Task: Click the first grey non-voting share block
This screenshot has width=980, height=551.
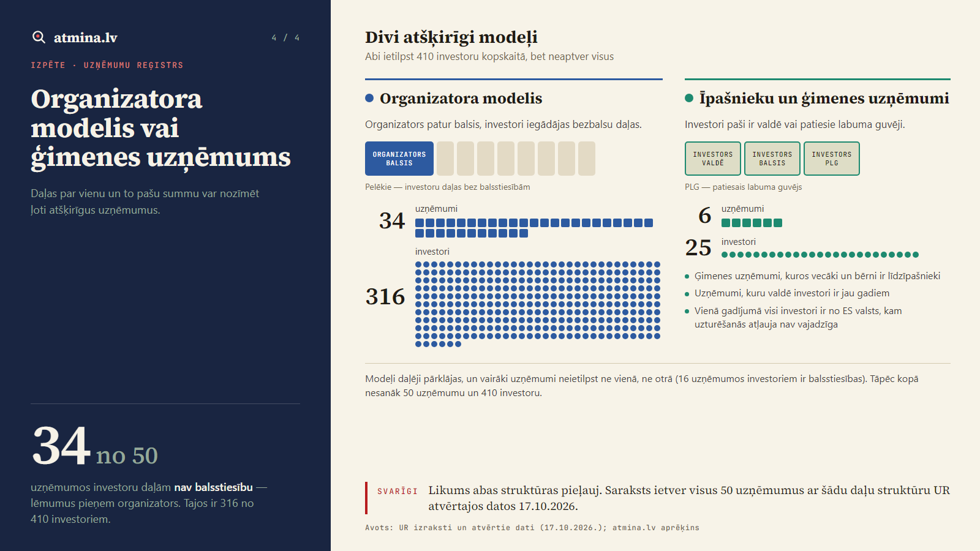Action: [445, 159]
